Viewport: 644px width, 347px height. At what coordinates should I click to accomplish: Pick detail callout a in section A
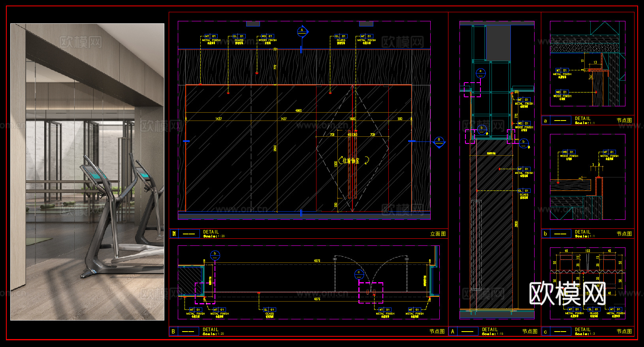coord(480,73)
